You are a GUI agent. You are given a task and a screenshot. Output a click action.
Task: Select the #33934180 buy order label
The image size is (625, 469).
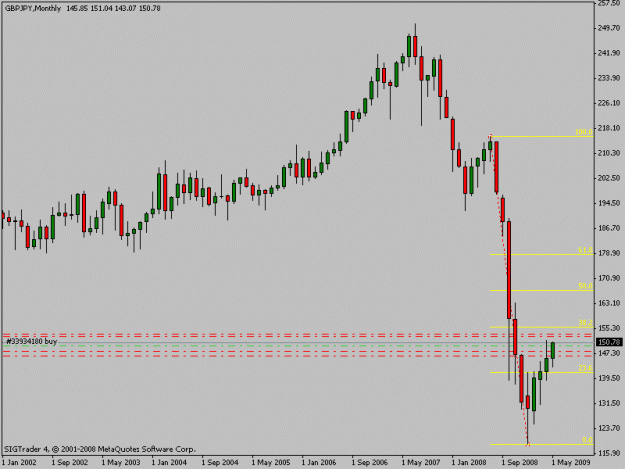pos(32,341)
